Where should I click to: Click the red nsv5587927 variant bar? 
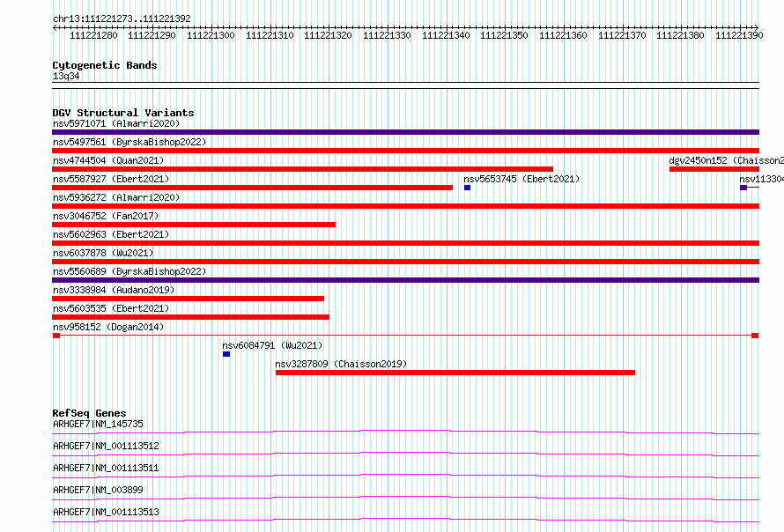[x=252, y=188]
